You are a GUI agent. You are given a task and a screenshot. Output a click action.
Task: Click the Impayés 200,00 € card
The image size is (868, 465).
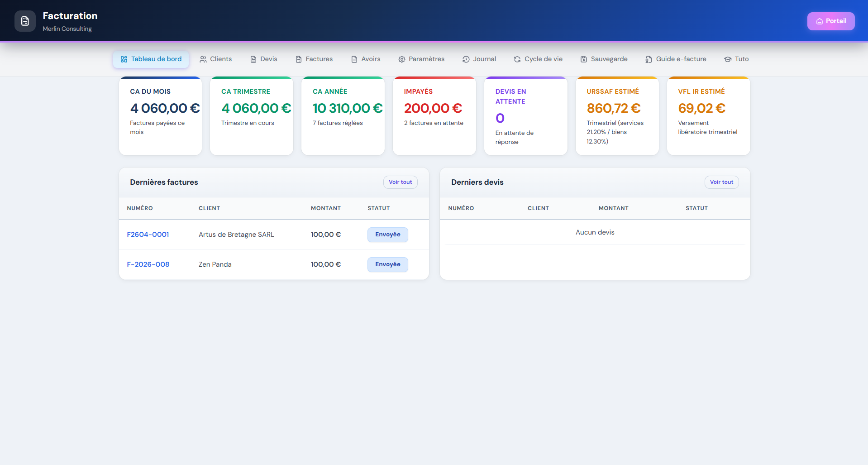[x=434, y=116]
